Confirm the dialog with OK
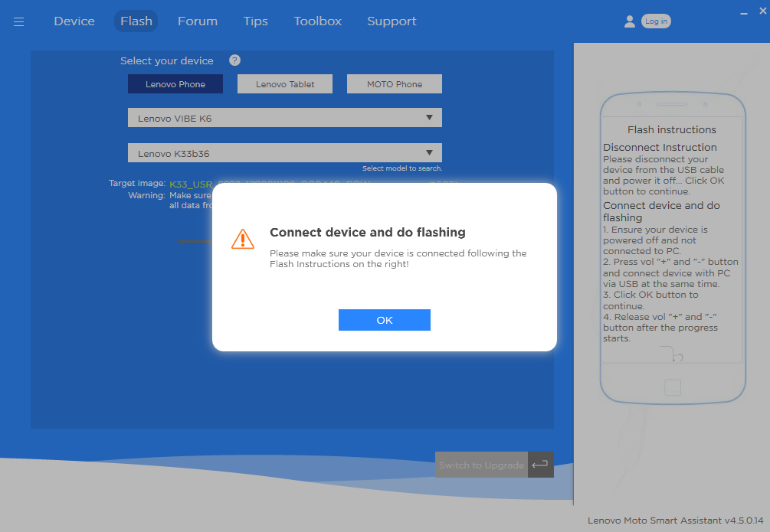Screen dimensions: 770x532 click(385, 320)
